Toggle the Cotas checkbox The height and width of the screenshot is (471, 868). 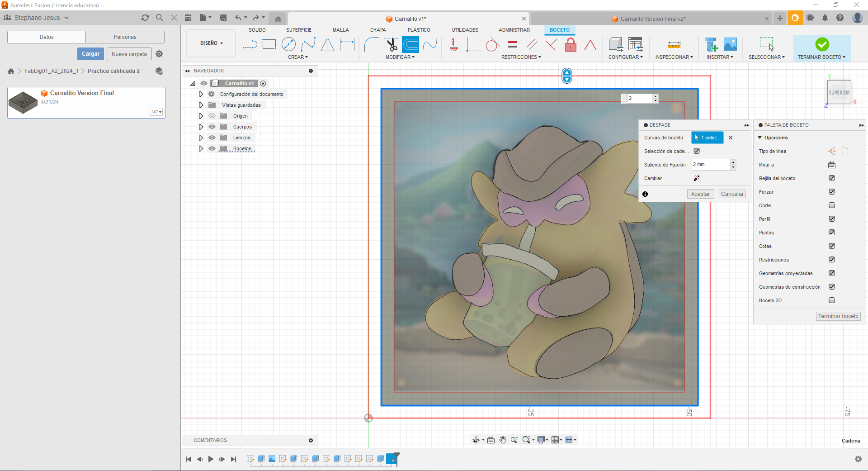[832, 246]
